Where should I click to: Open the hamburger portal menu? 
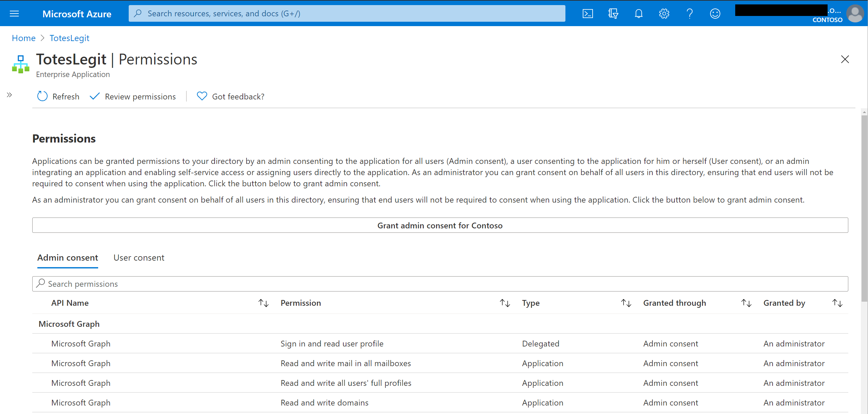[14, 14]
